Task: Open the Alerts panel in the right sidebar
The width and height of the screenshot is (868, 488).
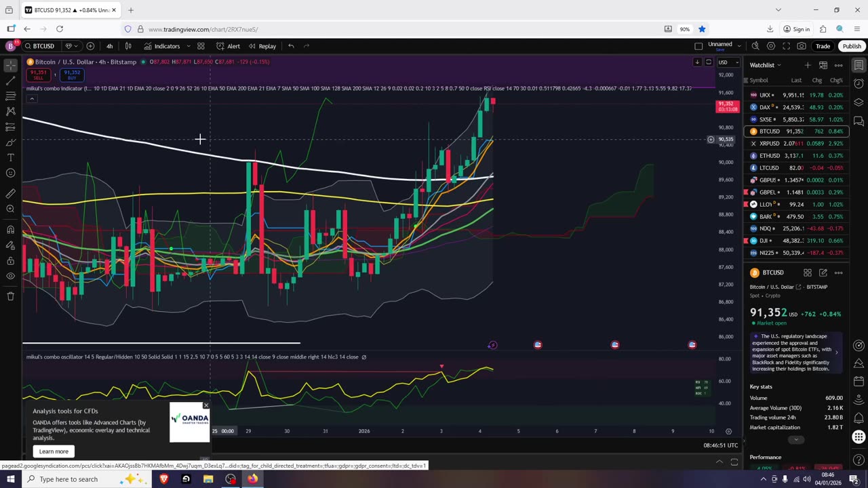Action: pyautogui.click(x=859, y=84)
